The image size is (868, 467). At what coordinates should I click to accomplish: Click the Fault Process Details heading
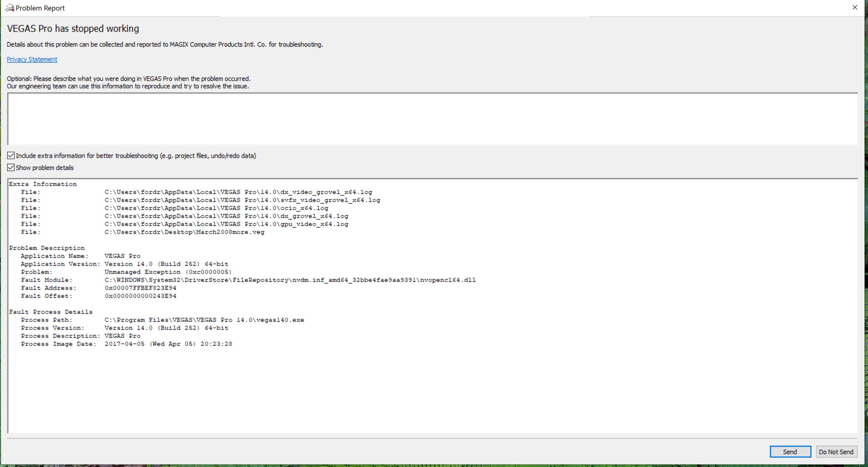click(x=51, y=312)
